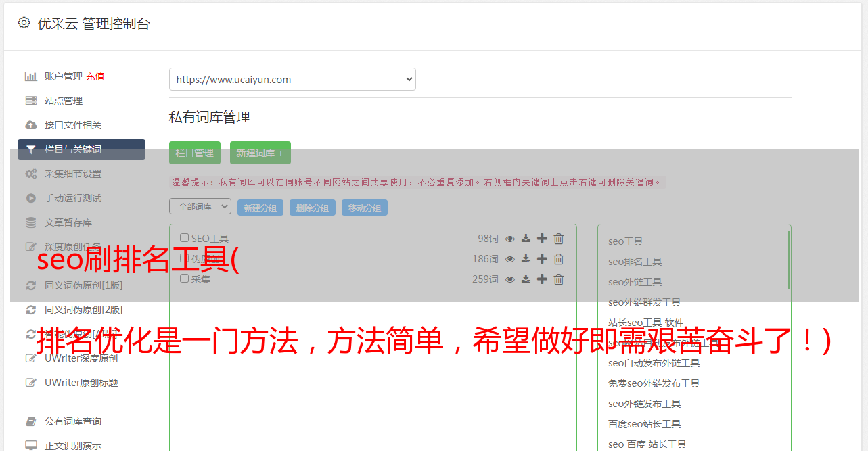
Task: Click the plus icon in the 采集 row
Action: 542,279
